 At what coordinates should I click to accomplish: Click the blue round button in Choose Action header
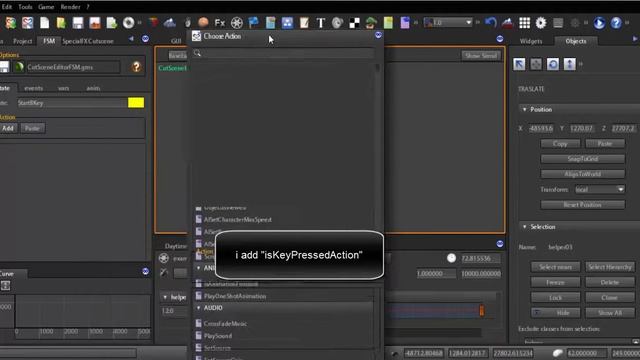pyautogui.click(x=378, y=35)
